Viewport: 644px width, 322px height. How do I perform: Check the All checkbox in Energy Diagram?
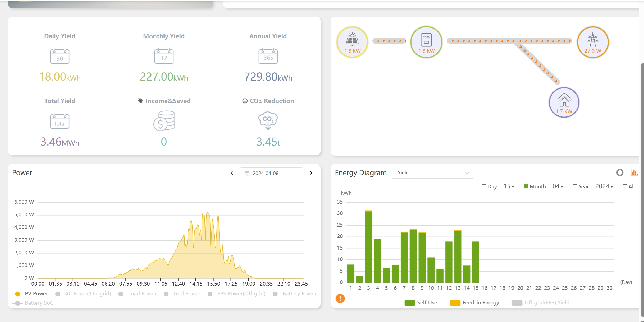click(x=625, y=186)
